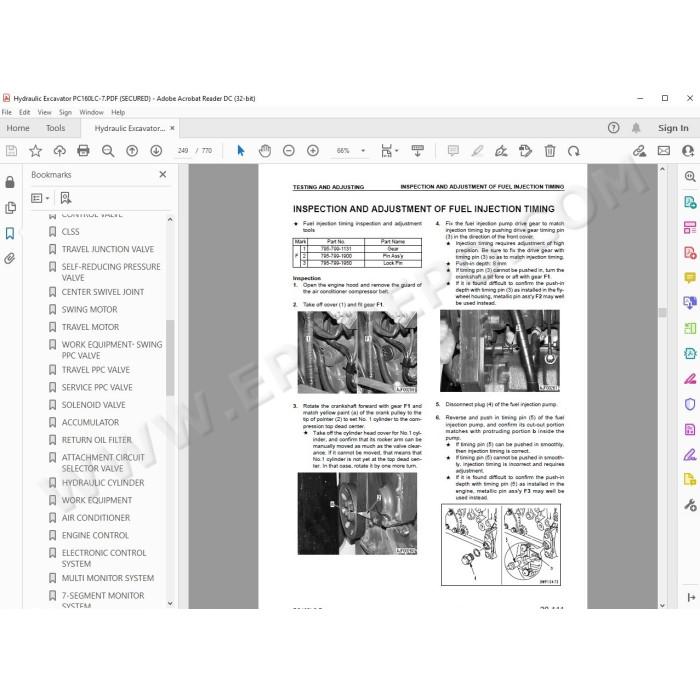Activate the Hand pan tool
Image resolution: width=700 pixels, height=700 pixels.
click(x=265, y=151)
